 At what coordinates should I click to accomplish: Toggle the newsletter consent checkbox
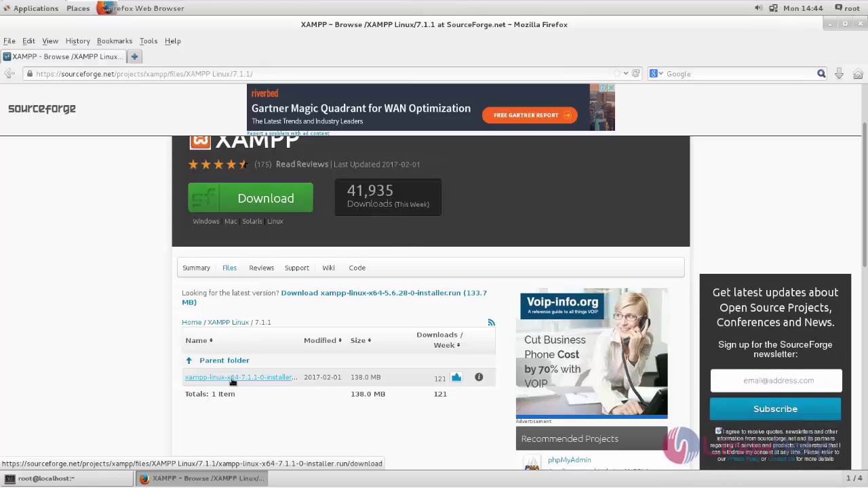point(719,431)
